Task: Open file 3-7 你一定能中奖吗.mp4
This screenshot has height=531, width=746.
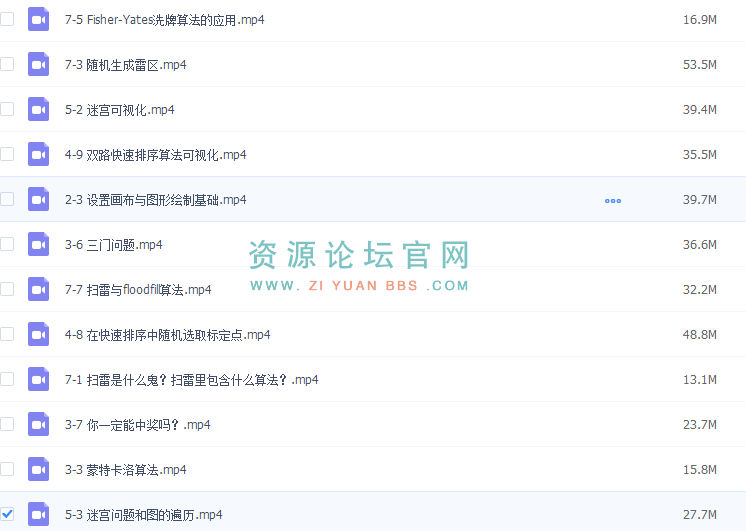Action: [137, 425]
